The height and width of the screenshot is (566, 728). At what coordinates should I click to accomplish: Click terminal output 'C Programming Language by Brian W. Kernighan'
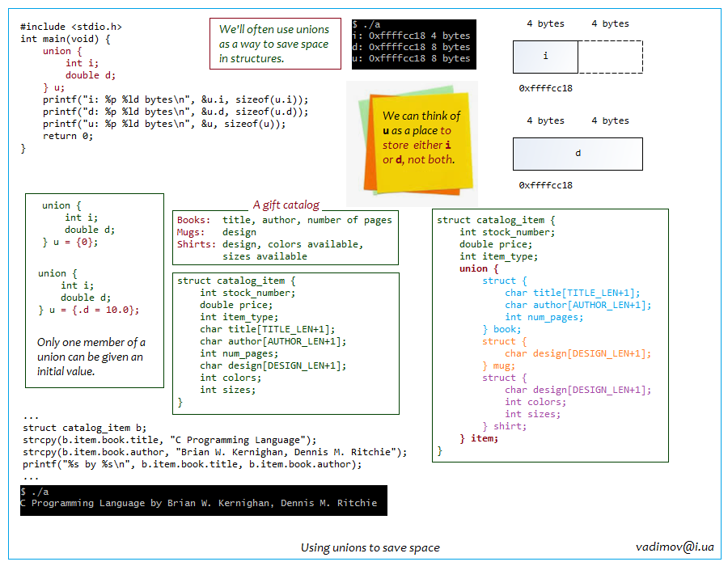point(199,504)
